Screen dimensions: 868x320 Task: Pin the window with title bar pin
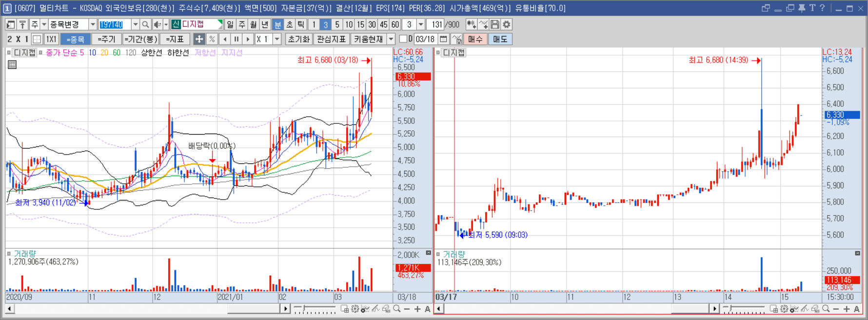click(802, 8)
